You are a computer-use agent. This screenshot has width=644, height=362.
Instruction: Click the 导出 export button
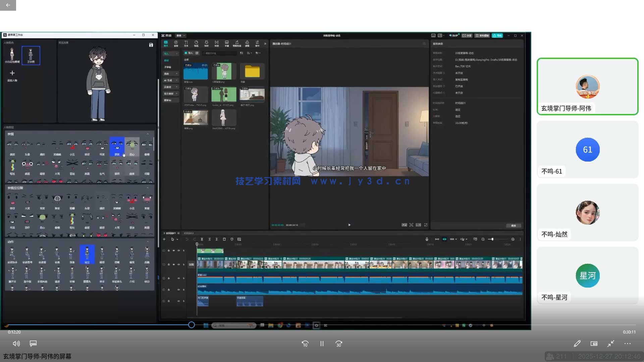click(x=497, y=36)
